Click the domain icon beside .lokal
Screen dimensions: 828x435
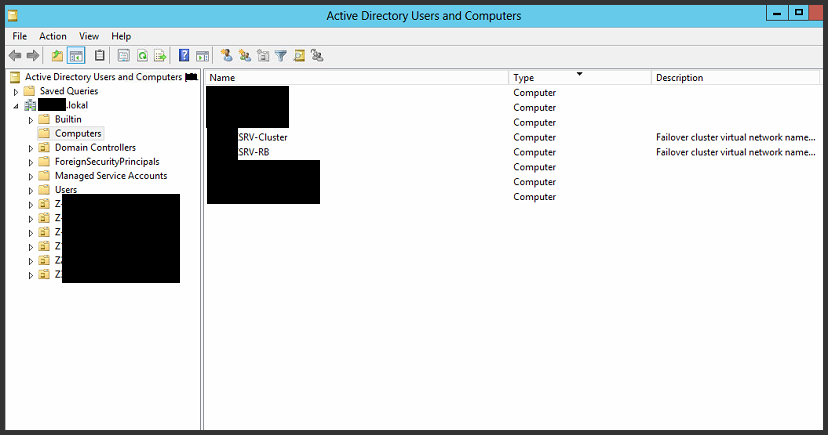pyautogui.click(x=30, y=105)
